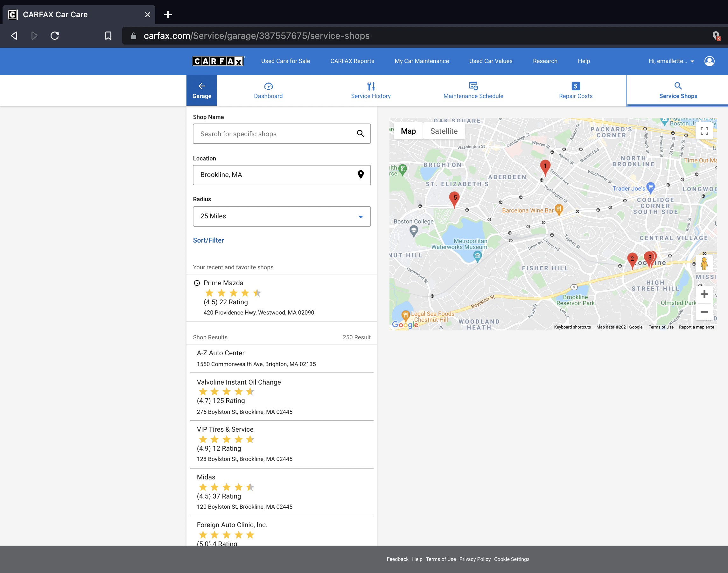Select map marker number 5
Viewport: 728px width, 573px height.
(455, 200)
